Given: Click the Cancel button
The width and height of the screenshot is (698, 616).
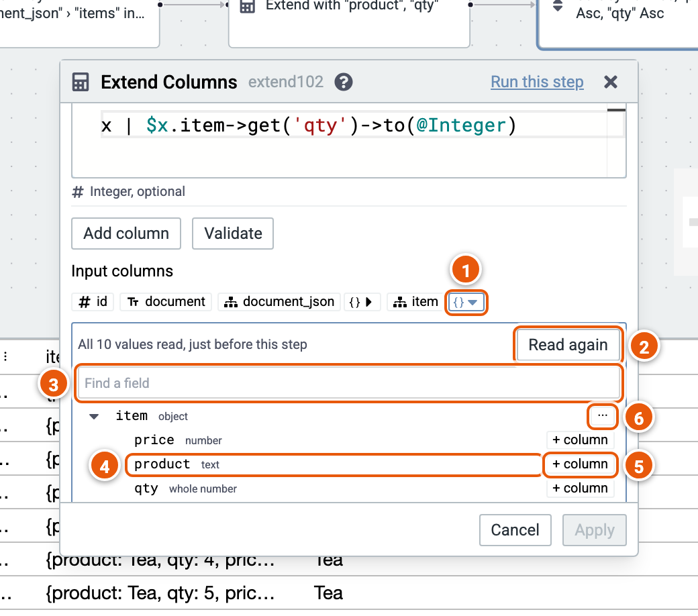Looking at the screenshot, I should [x=515, y=530].
